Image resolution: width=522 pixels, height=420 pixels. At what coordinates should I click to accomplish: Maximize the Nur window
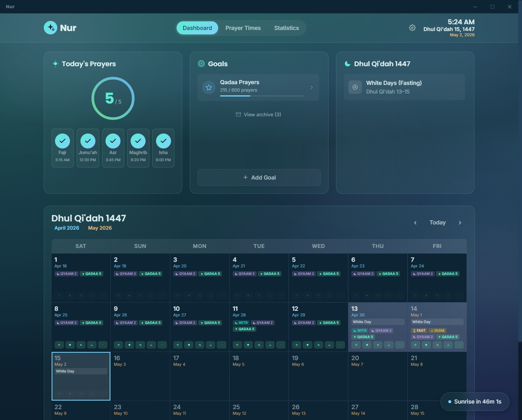click(492, 7)
